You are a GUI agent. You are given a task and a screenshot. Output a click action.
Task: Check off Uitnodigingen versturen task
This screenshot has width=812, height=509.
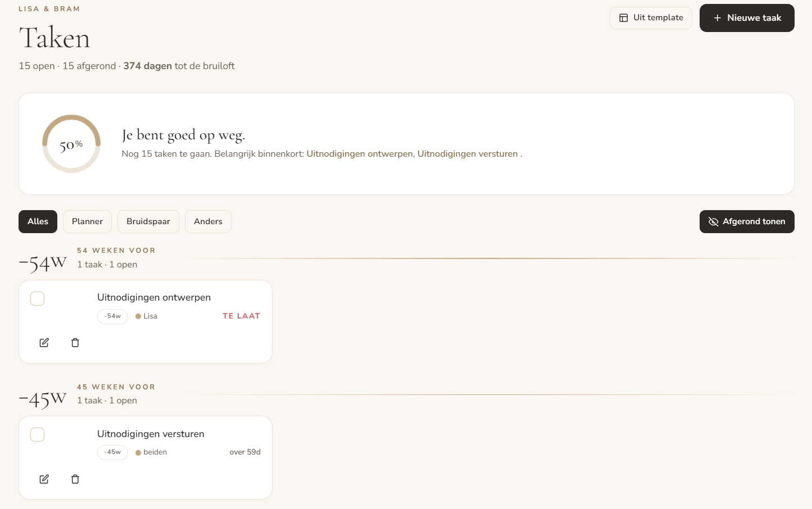[x=38, y=435]
